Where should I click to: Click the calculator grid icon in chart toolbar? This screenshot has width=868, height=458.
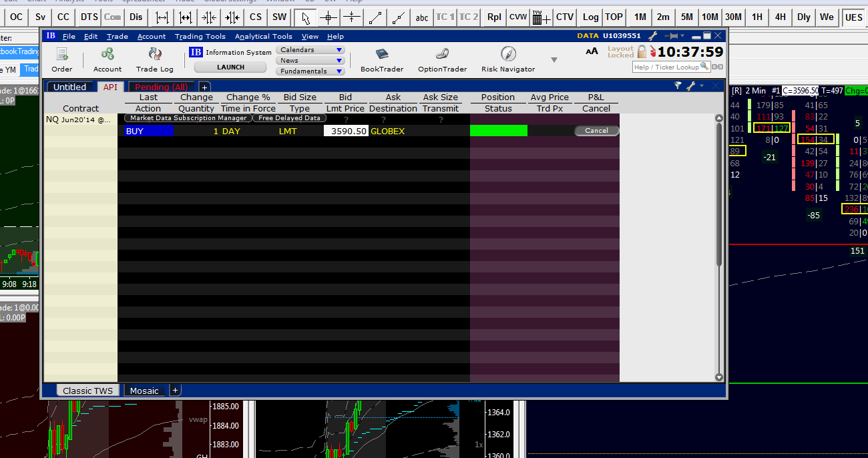541,17
